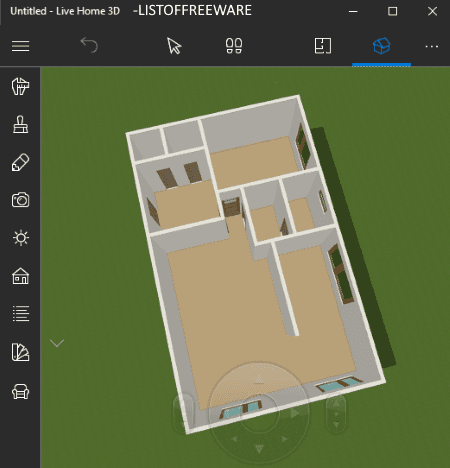Click the right arrow on navigation joystick
This screenshot has height=468, width=450.
(x=295, y=413)
